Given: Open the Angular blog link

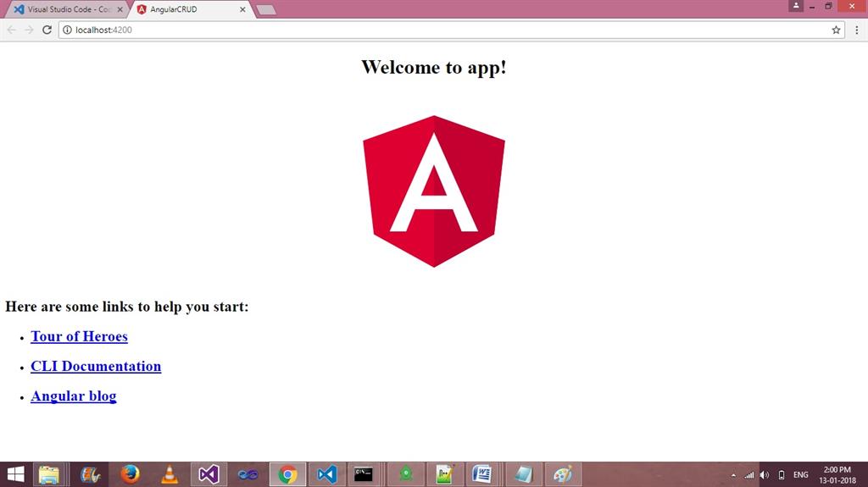Looking at the screenshot, I should coord(74,396).
